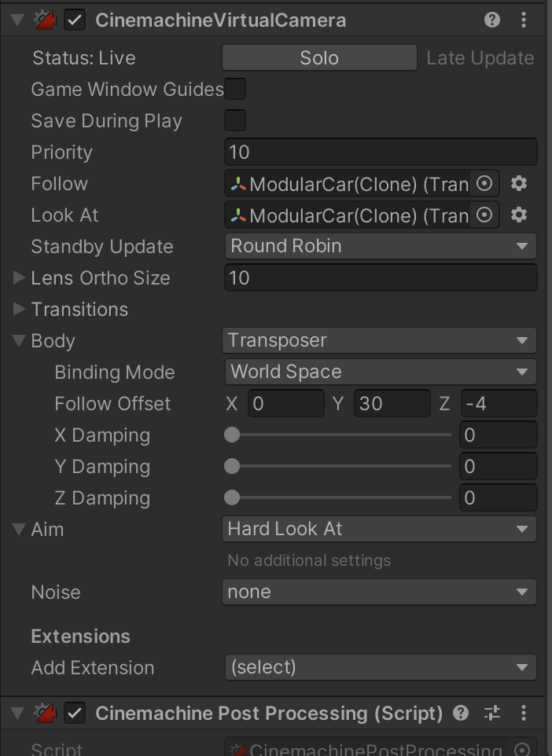Open the Noise dropdown set to none
This screenshot has width=552, height=756.
379,592
